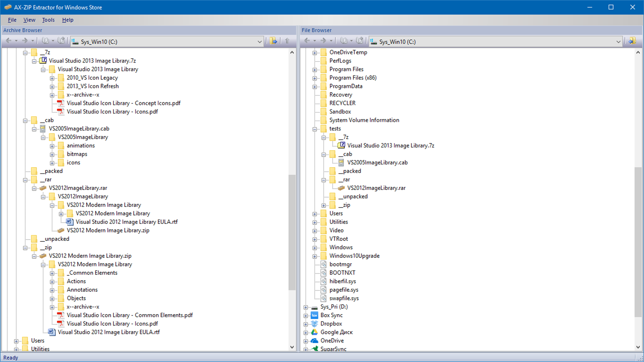Viewport: 644px width, 362px height.
Task: Open the File Browser drive combo box
Action: pos(496,42)
